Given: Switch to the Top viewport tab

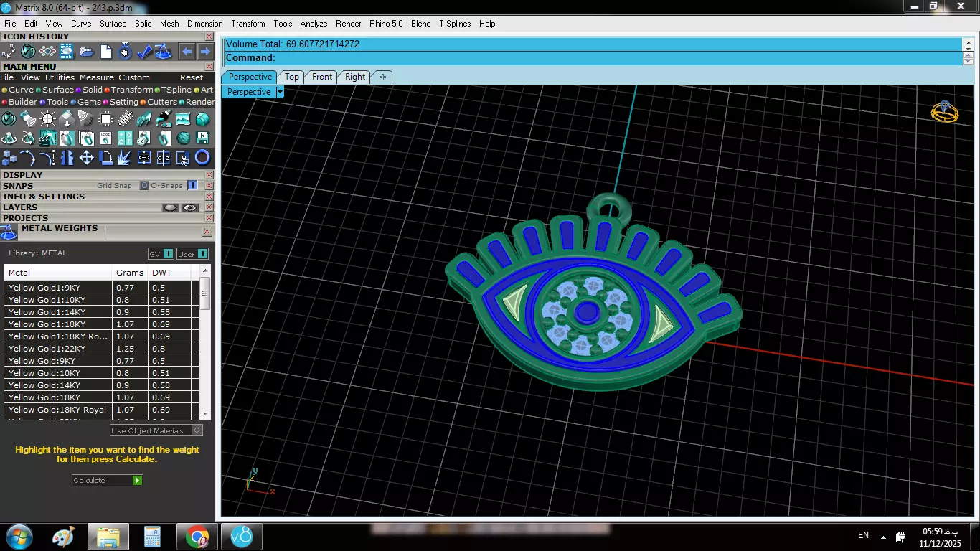Looking at the screenshot, I should point(291,77).
